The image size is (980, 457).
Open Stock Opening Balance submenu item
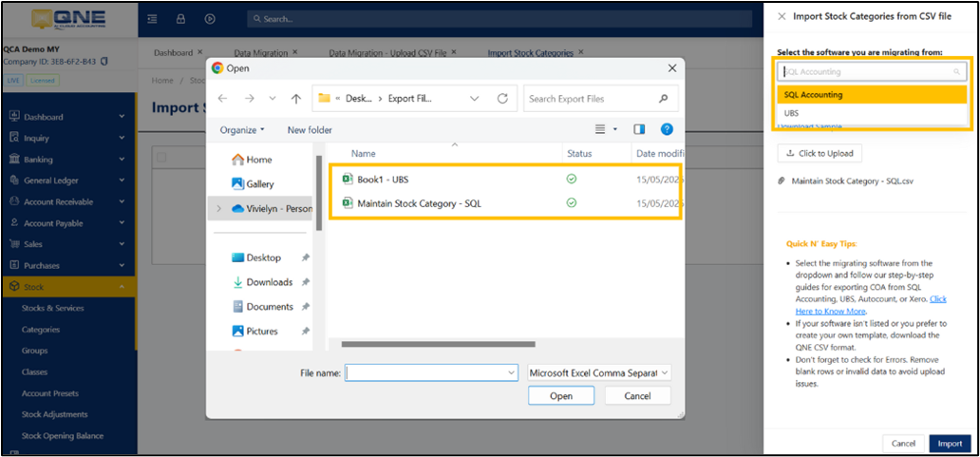point(63,436)
